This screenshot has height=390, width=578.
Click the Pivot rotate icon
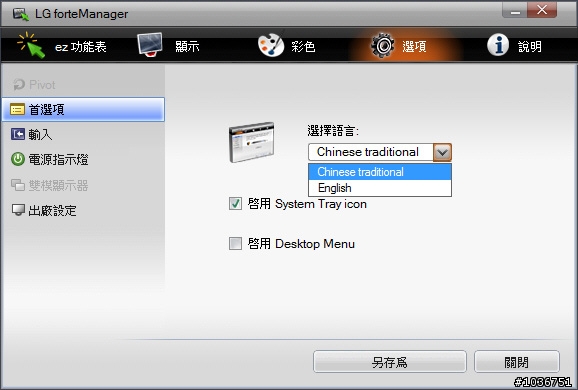point(19,84)
